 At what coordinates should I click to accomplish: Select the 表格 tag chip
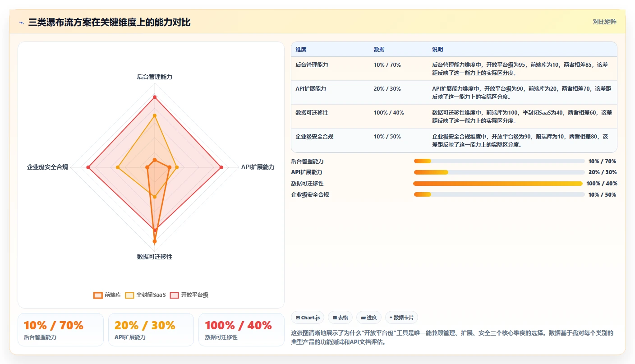[x=340, y=318]
